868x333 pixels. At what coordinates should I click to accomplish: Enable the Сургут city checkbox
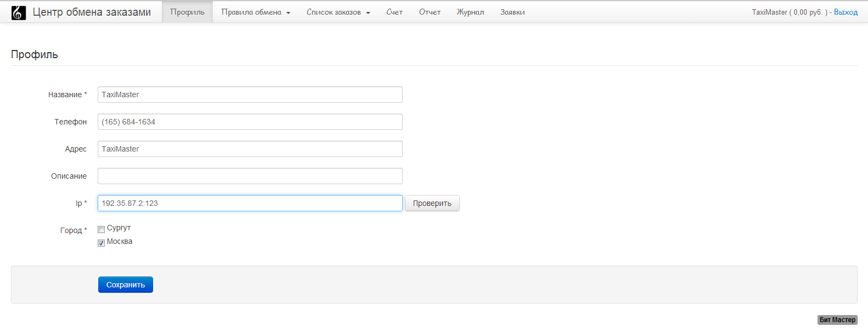pyautogui.click(x=102, y=229)
